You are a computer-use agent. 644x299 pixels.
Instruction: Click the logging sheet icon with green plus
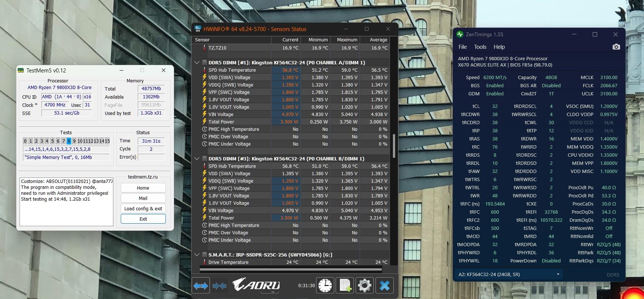(x=345, y=285)
